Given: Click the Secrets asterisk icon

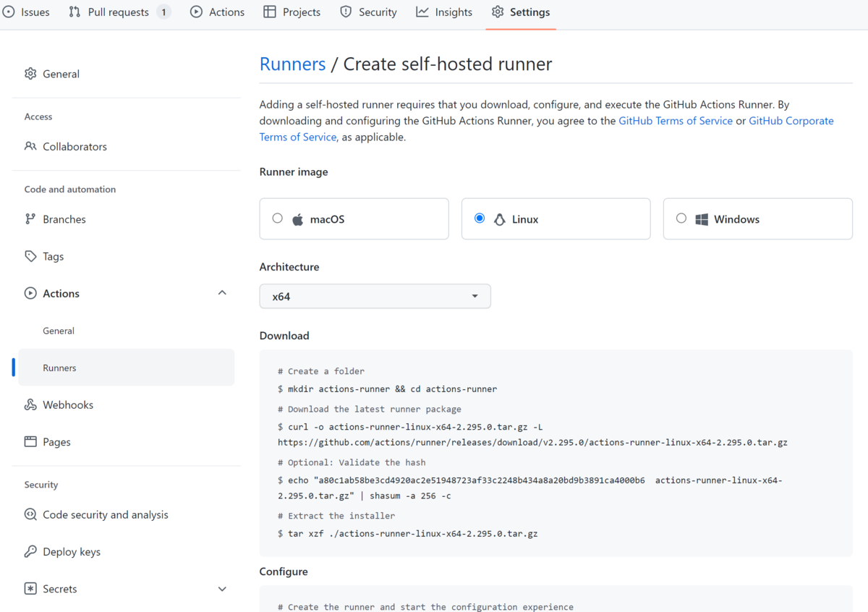Looking at the screenshot, I should point(30,589).
